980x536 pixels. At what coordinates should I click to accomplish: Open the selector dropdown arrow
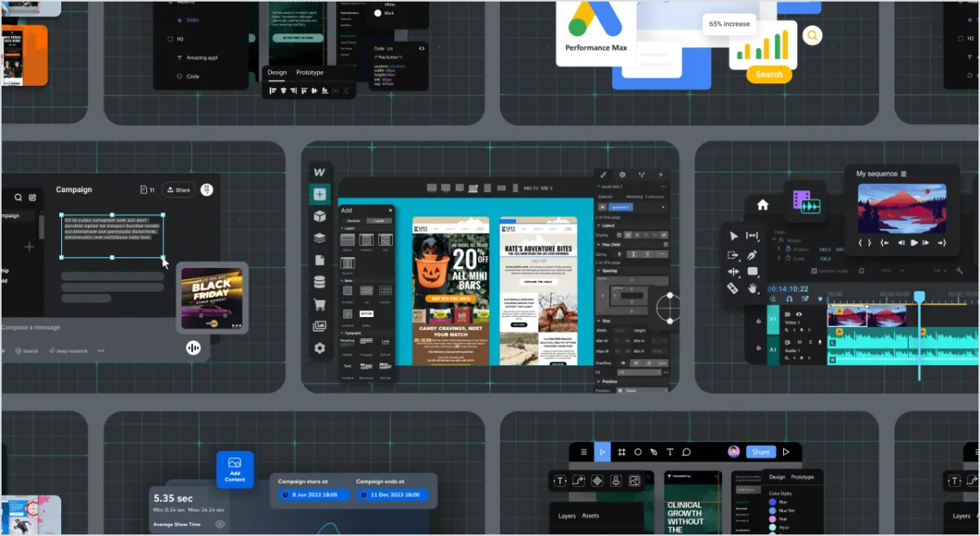pyautogui.click(x=663, y=208)
